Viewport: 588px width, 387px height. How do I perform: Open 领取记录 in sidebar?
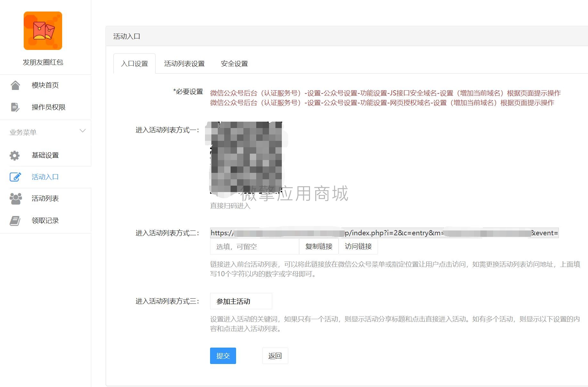pyautogui.click(x=45, y=221)
